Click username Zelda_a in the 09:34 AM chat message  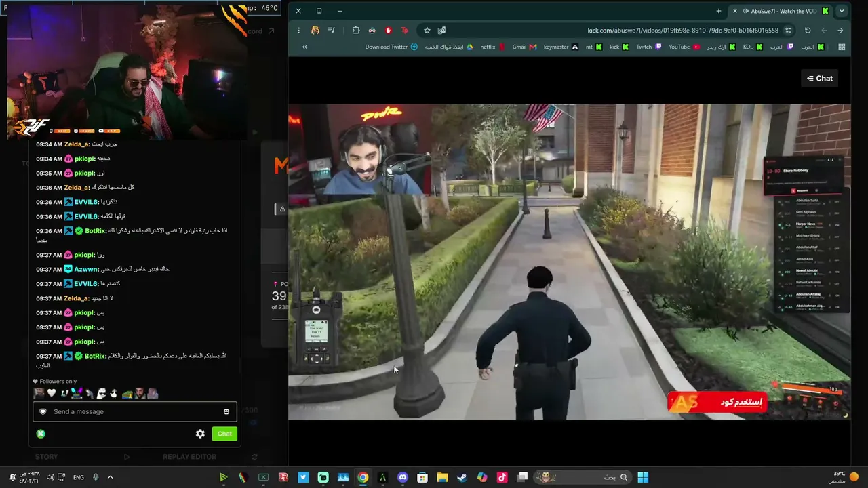[77, 144]
